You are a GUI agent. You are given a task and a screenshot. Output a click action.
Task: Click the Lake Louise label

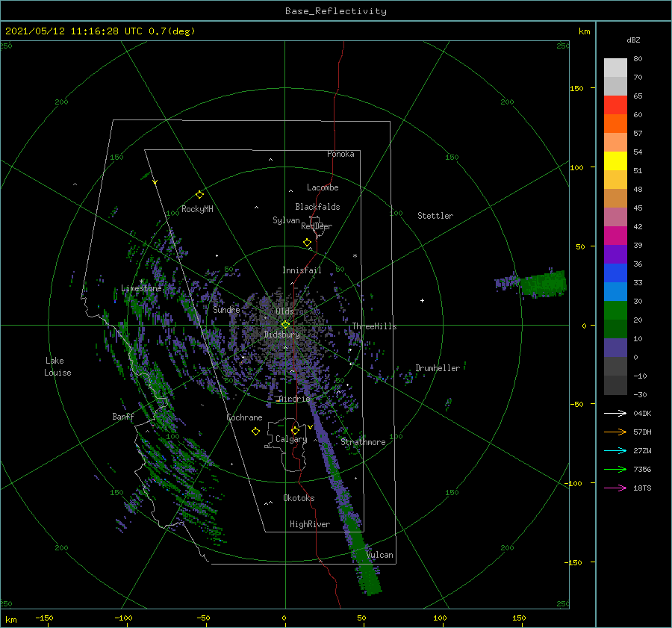pyautogui.click(x=57, y=367)
